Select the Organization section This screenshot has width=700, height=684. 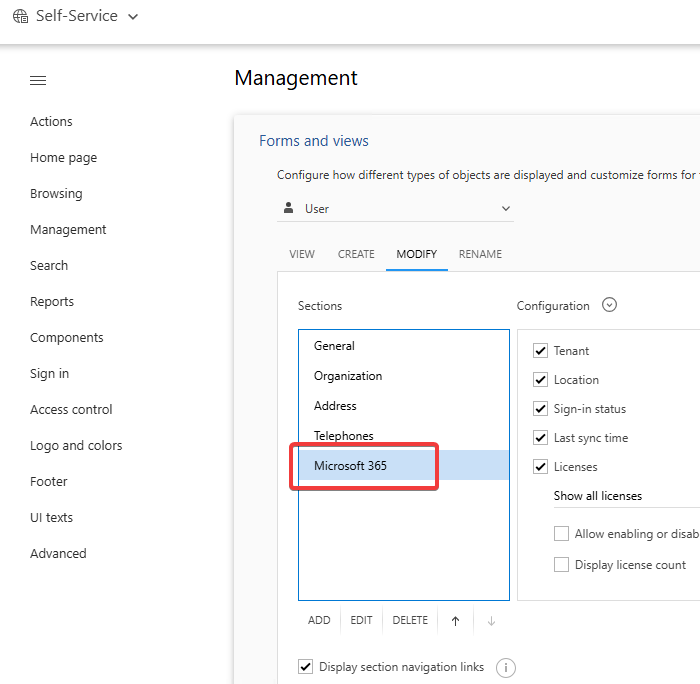click(404, 376)
